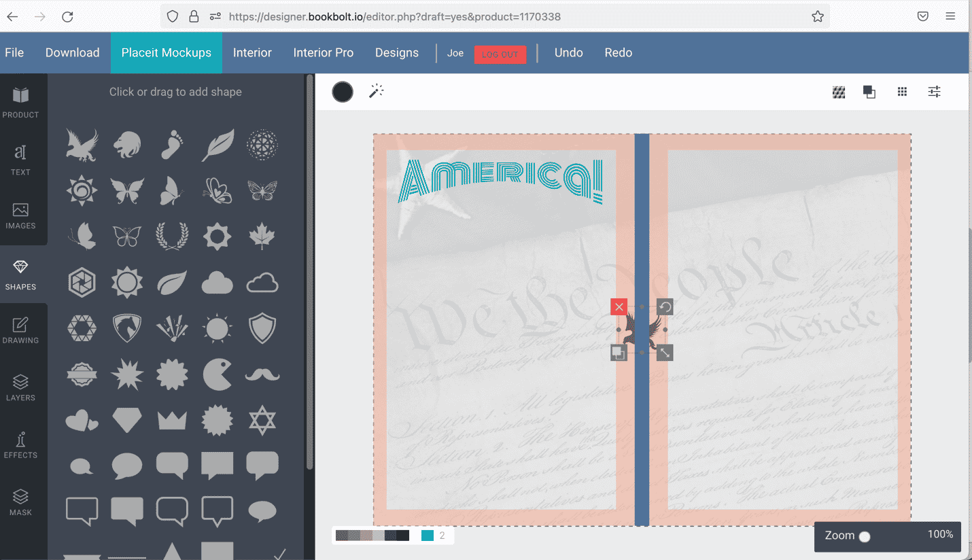Add the outlined cloud shape
Screen dimensions: 972x560
[262, 282]
